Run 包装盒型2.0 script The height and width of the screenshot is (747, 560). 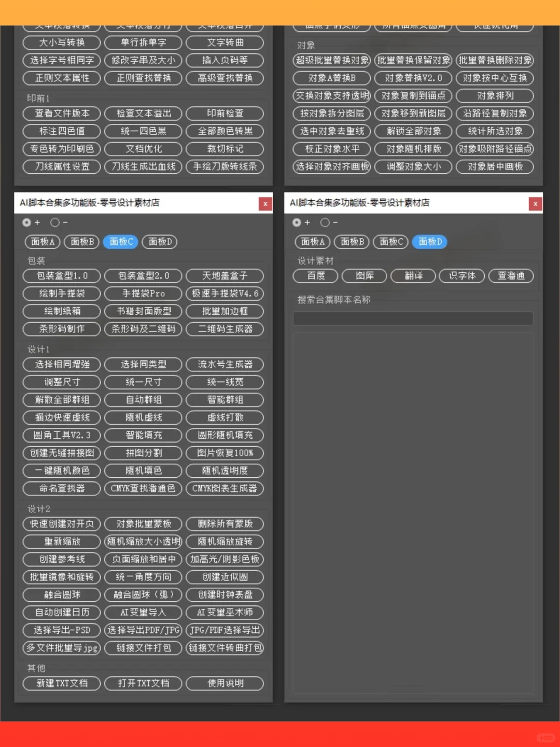tap(143, 276)
